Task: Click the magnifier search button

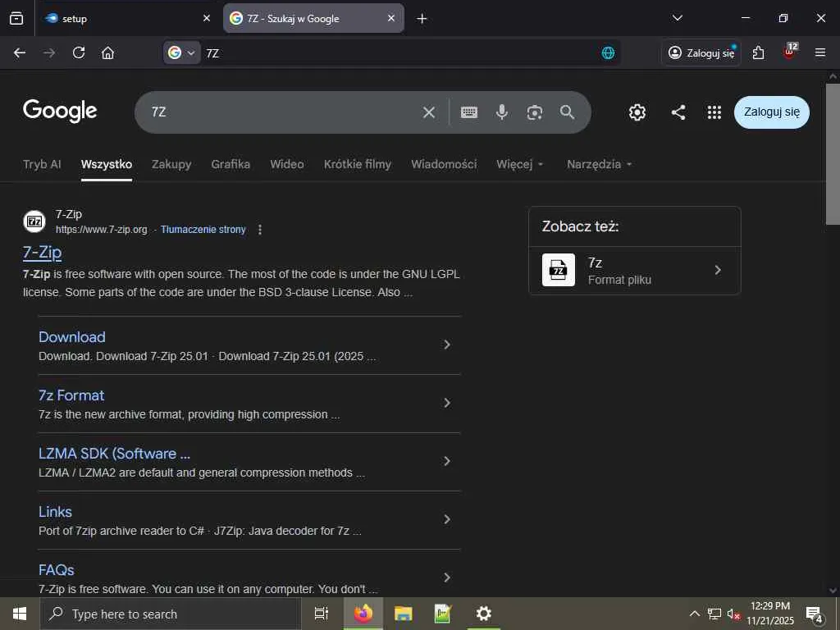Action: 568,112
